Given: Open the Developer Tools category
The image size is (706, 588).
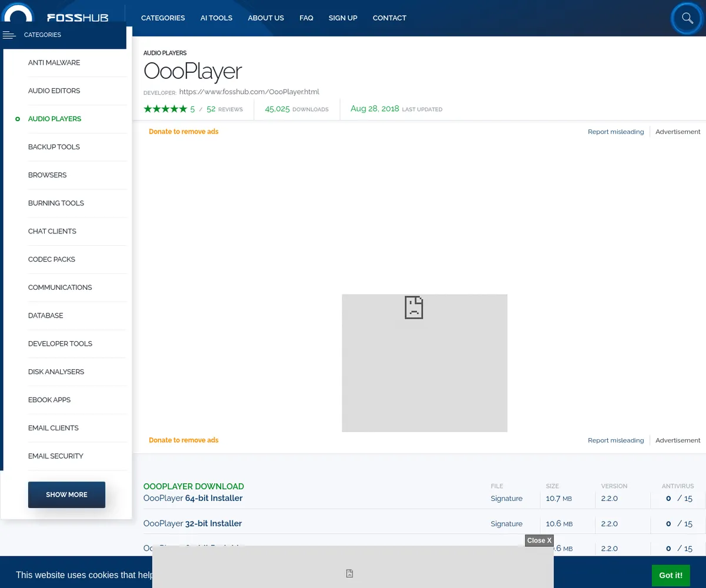Looking at the screenshot, I should click(60, 344).
